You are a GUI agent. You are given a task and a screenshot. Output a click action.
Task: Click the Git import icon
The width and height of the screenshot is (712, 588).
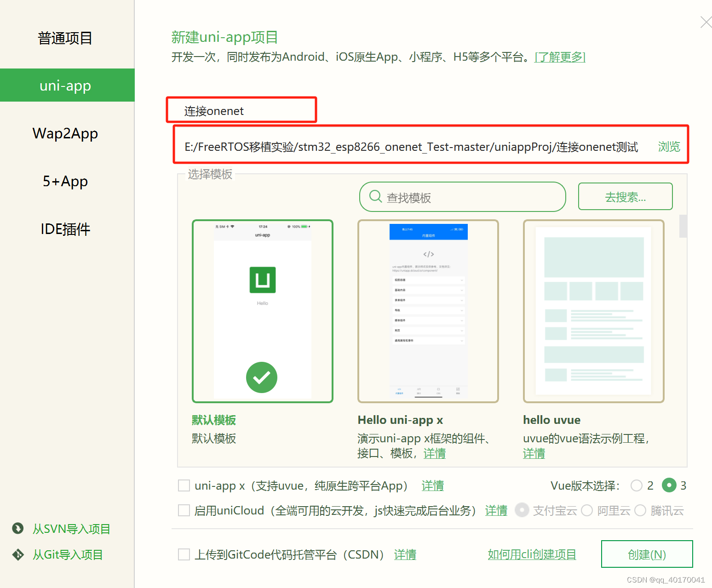(18, 554)
